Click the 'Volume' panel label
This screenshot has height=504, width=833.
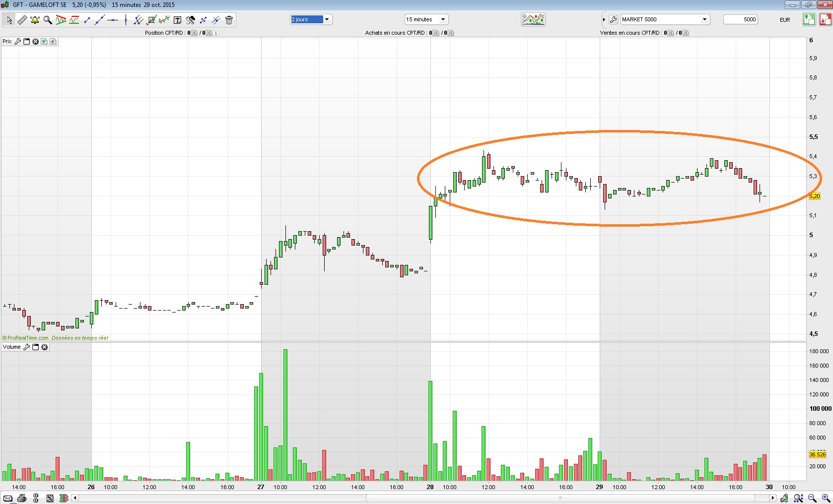tap(12, 347)
